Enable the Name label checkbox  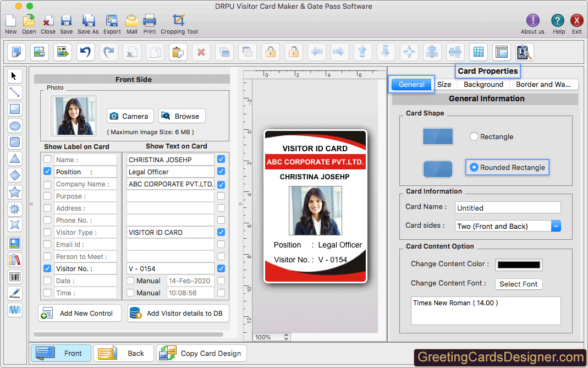point(47,159)
